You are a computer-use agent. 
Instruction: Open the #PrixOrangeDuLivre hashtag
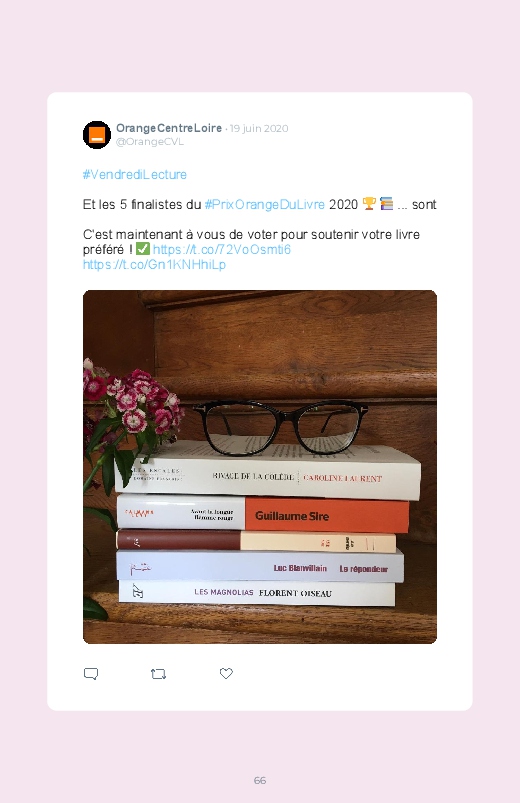point(265,204)
